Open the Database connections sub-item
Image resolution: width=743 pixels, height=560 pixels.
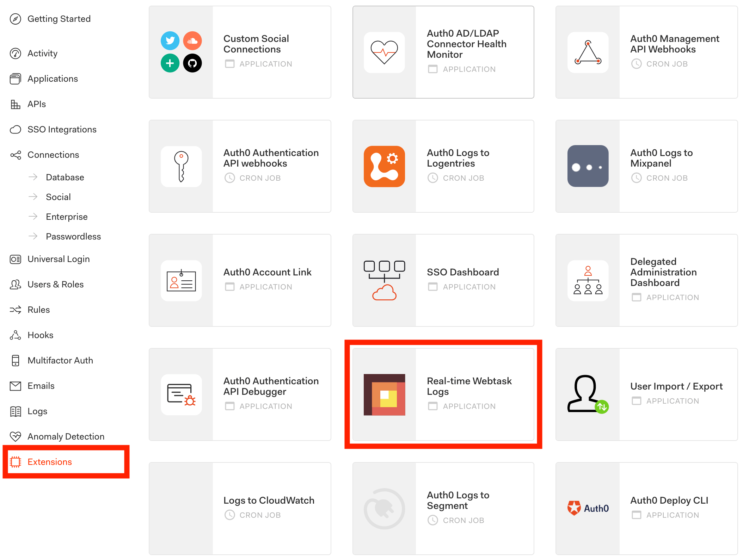[x=65, y=177]
